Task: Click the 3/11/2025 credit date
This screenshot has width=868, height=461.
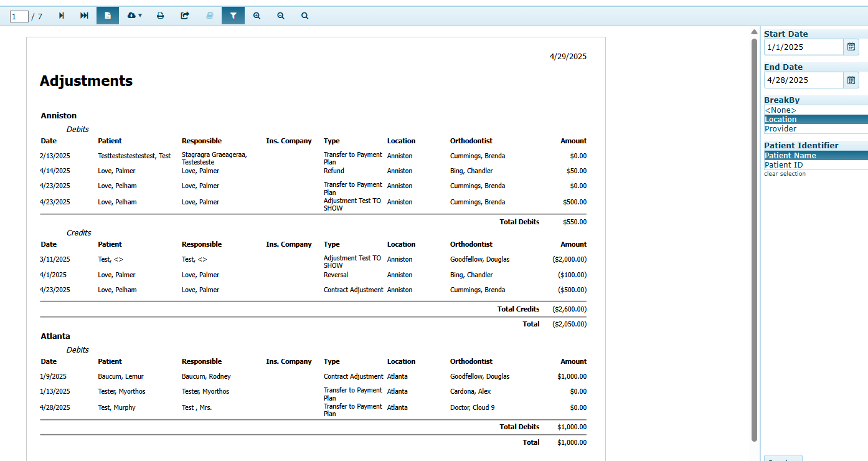Action: click(55, 259)
